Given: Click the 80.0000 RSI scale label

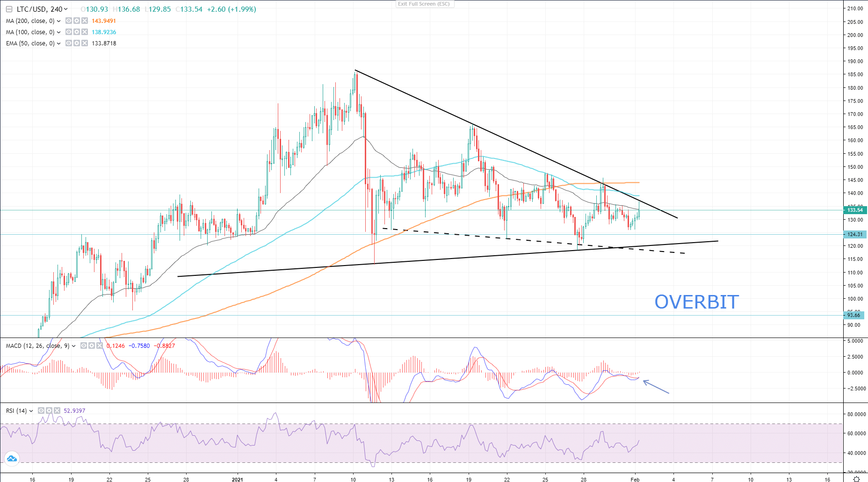Looking at the screenshot, I should [x=856, y=414].
